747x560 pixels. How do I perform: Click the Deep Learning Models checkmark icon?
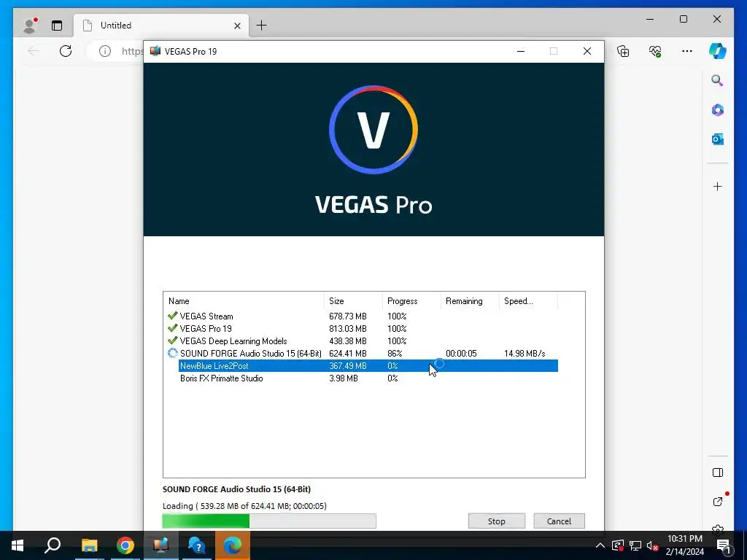point(172,341)
